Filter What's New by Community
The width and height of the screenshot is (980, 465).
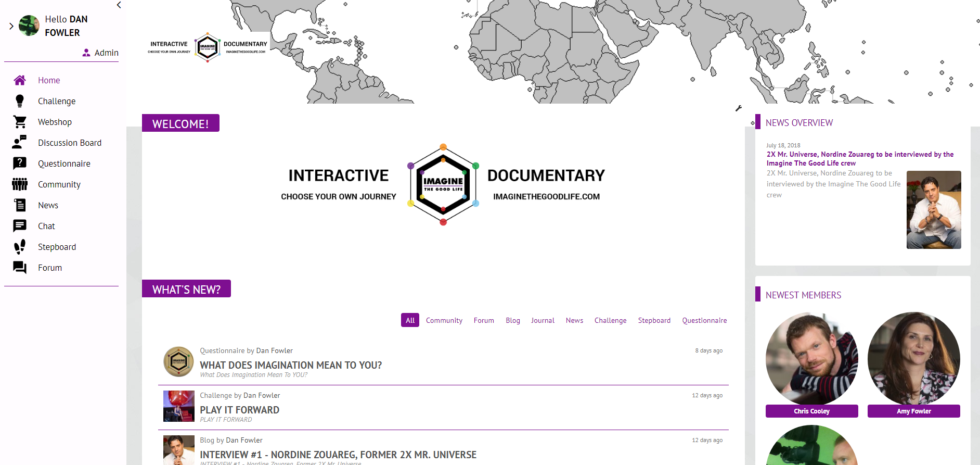pyautogui.click(x=444, y=320)
